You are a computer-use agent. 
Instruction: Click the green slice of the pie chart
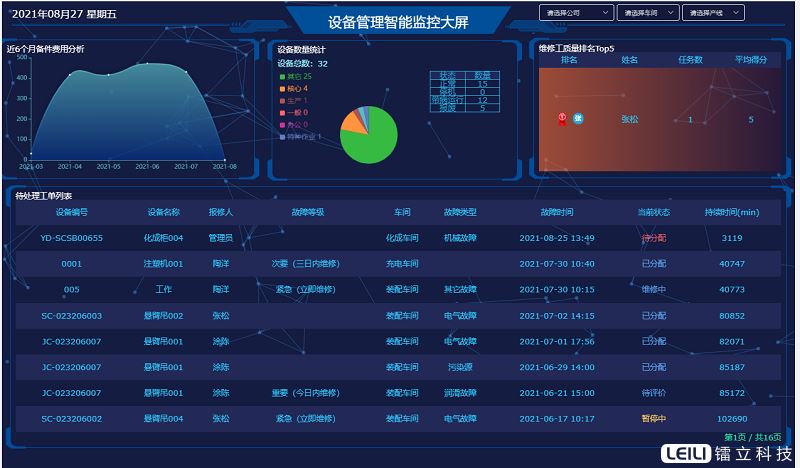(372, 142)
